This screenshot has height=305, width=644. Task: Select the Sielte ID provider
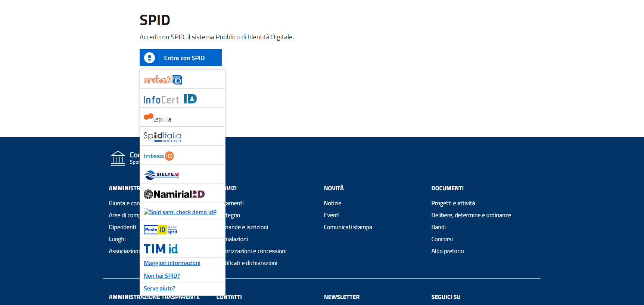click(x=161, y=175)
